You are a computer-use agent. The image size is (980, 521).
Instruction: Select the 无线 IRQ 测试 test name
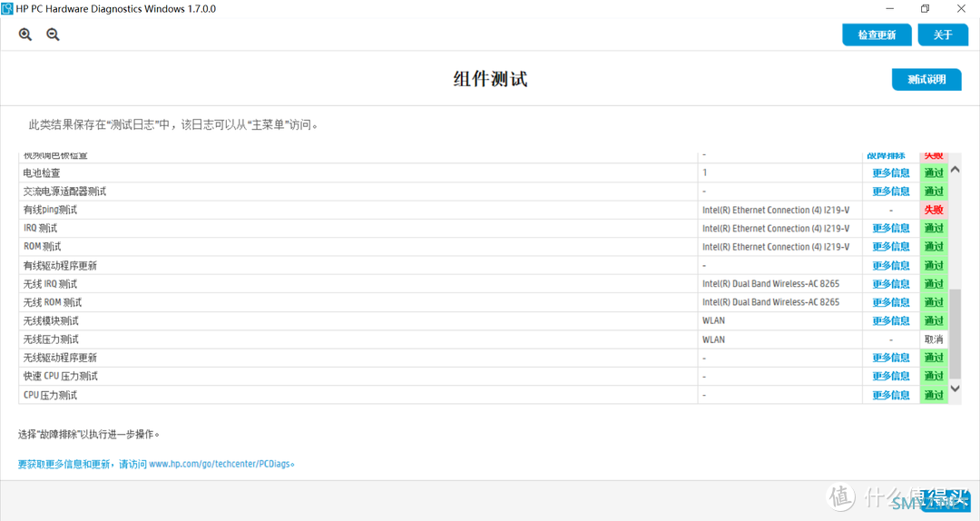pyautogui.click(x=51, y=284)
